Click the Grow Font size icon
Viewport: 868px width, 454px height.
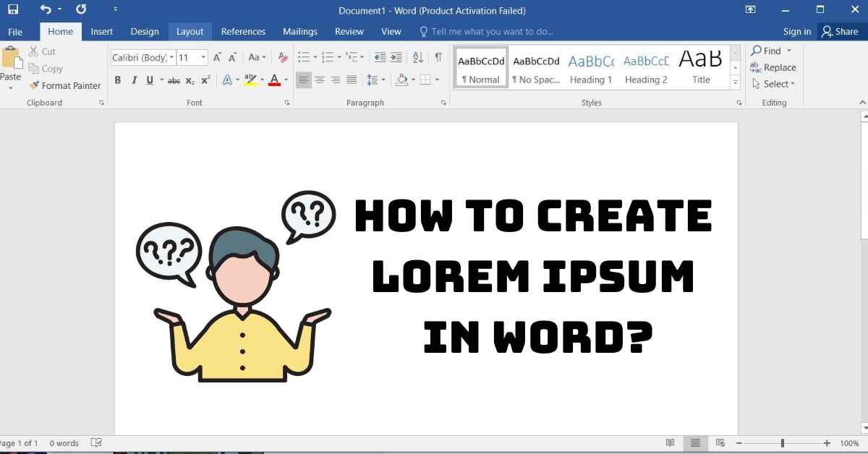click(216, 57)
